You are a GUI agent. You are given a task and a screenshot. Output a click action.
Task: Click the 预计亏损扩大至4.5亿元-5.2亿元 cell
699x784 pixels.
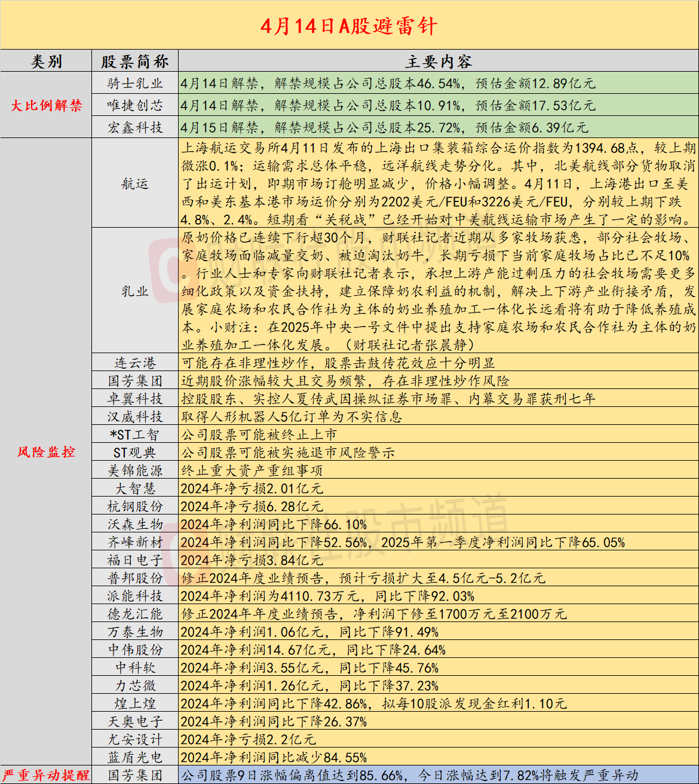(439, 578)
